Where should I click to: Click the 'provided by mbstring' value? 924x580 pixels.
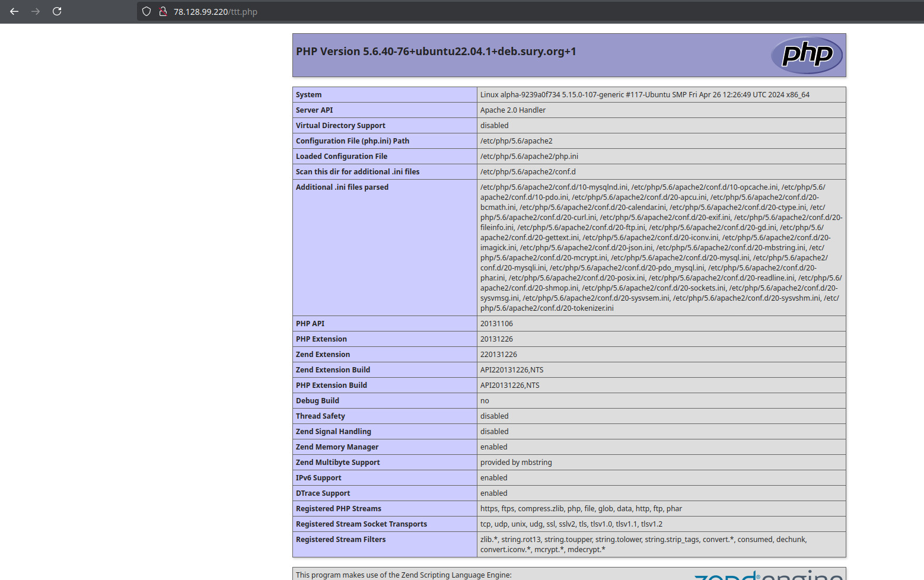(515, 463)
